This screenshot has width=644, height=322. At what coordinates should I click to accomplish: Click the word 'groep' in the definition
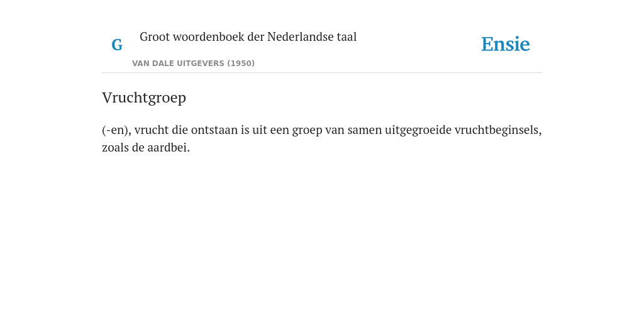307,131
